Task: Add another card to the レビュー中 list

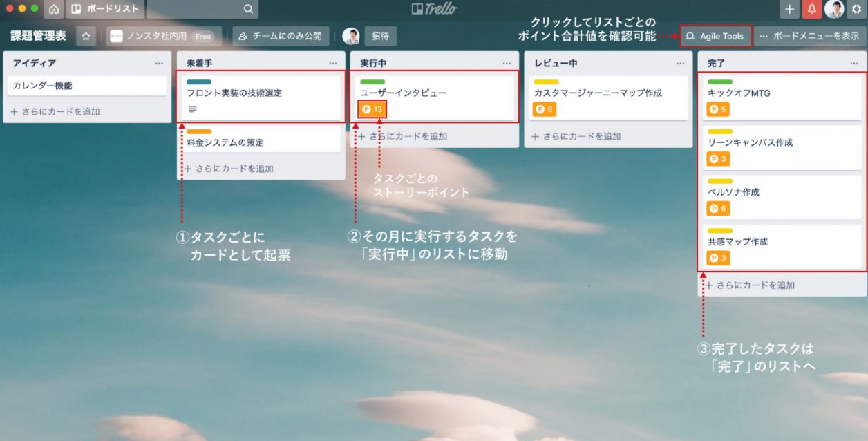Action: (x=576, y=136)
